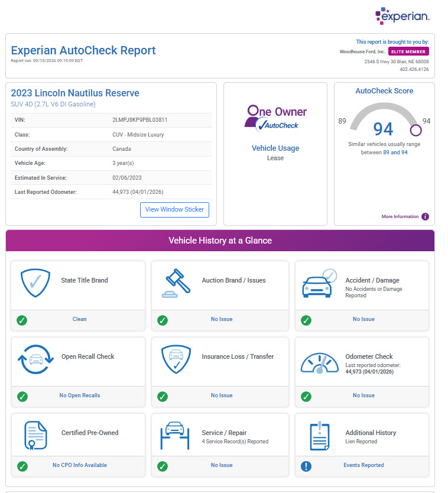This screenshot has width=448, height=493.
Task: Click the Vehicle History at a Glance banner
Action: point(220,241)
